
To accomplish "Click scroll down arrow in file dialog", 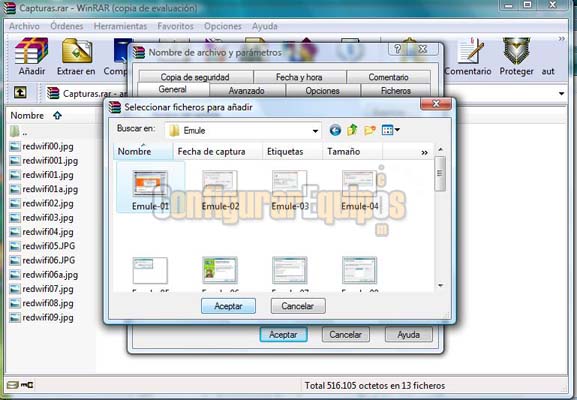I will (x=440, y=286).
